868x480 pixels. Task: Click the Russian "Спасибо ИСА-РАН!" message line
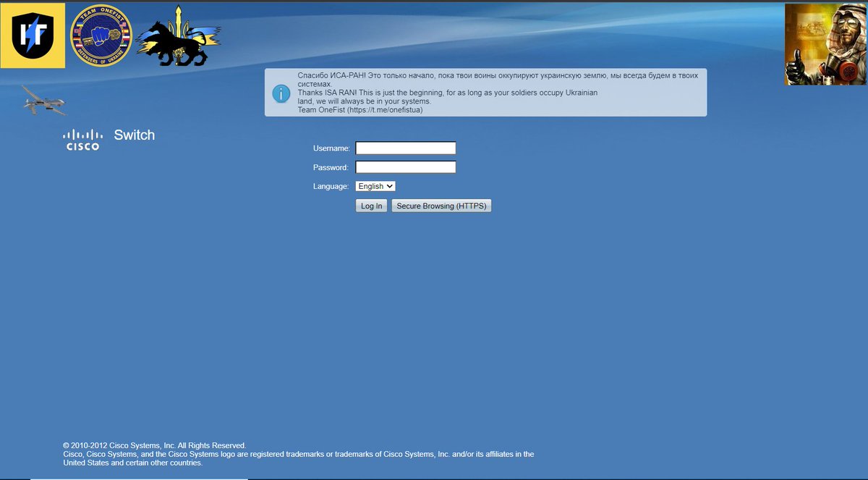tap(498, 75)
